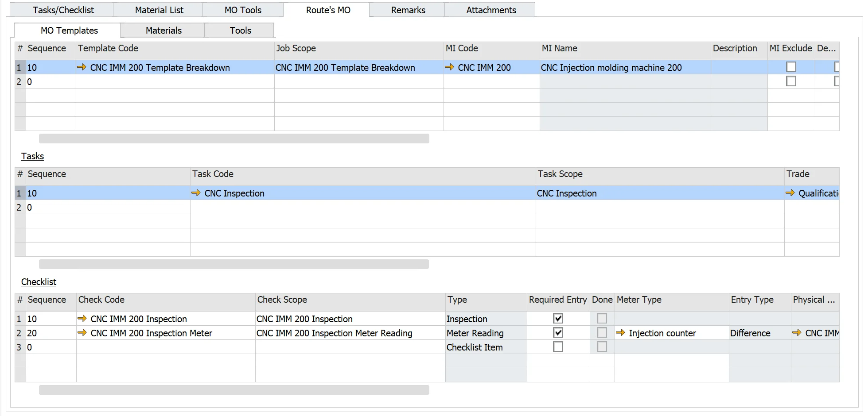868x416 pixels.
Task: Click the Tasks underlined heading
Action: point(32,156)
